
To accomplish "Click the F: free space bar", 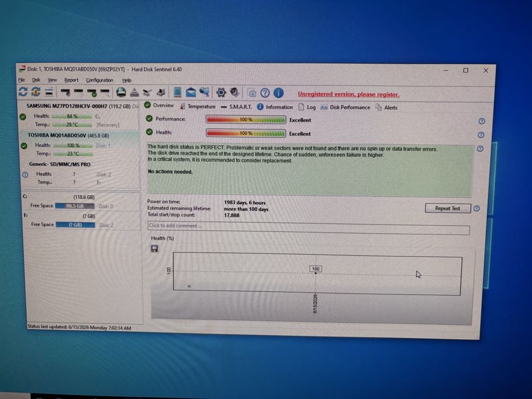I will pyautogui.click(x=75, y=225).
